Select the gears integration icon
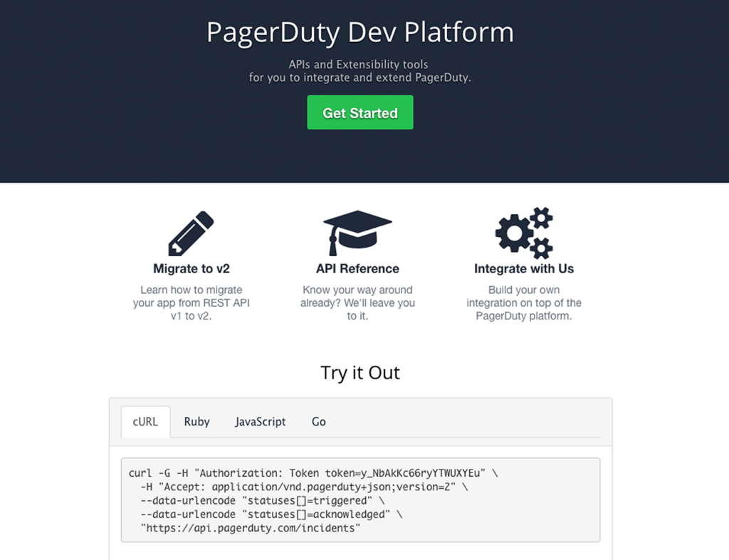Image resolution: width=729 pixels, height=560 pixels. click(524, 233)
